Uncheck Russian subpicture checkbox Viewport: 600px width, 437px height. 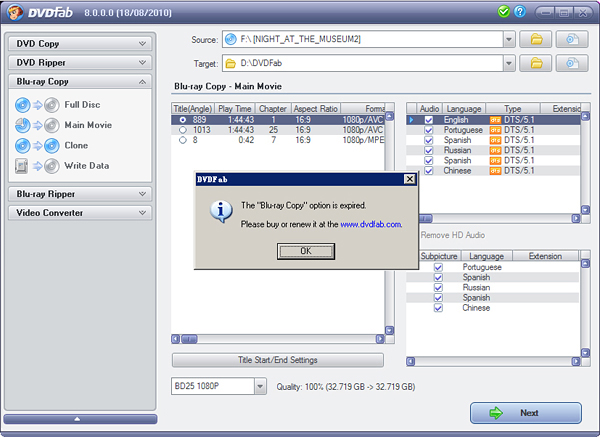pos(438,287)
